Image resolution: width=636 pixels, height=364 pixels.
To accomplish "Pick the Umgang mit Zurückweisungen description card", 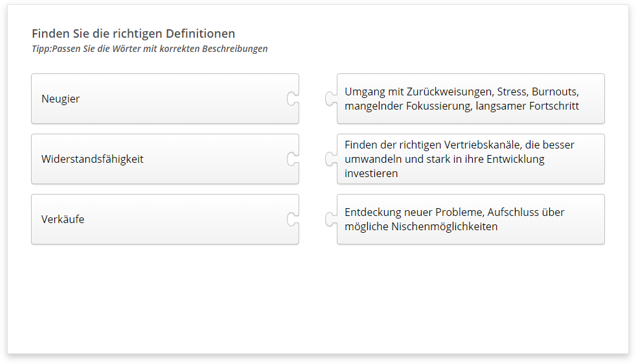I will [x=471, y=99].
